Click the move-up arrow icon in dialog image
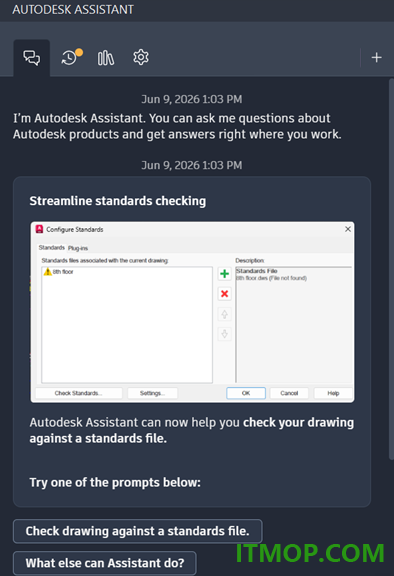 tap(224, 314)
